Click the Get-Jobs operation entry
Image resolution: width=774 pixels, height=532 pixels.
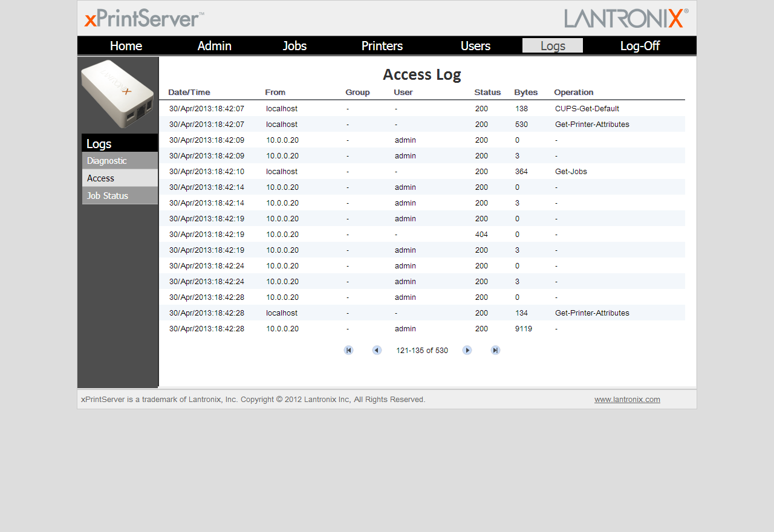click(x=571, y=172)
